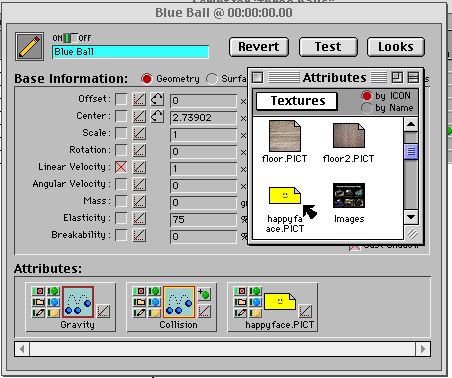Viewport: 452px width, 378px height.
Task: Click the Attributes palette zoom box
Action: click(397, 78)
